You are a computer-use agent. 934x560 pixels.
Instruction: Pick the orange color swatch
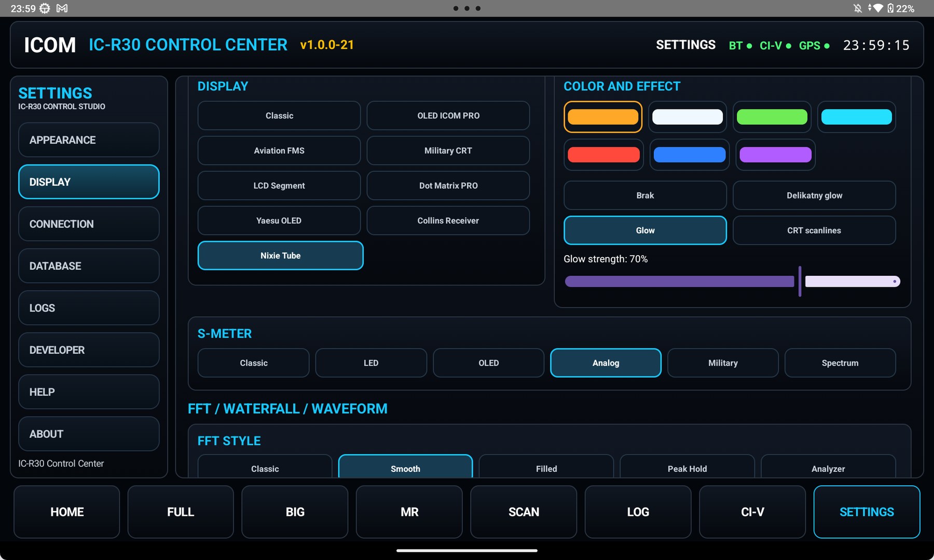pos(603,117)
